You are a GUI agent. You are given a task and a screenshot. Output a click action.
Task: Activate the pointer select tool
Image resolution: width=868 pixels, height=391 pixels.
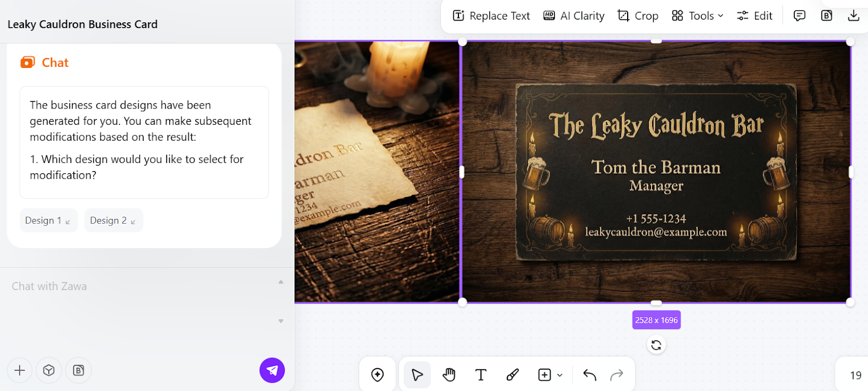[x=417, y=375]
